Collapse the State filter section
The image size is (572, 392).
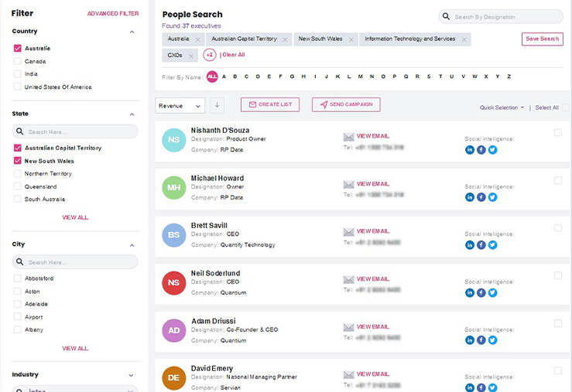tap(132, 114)
